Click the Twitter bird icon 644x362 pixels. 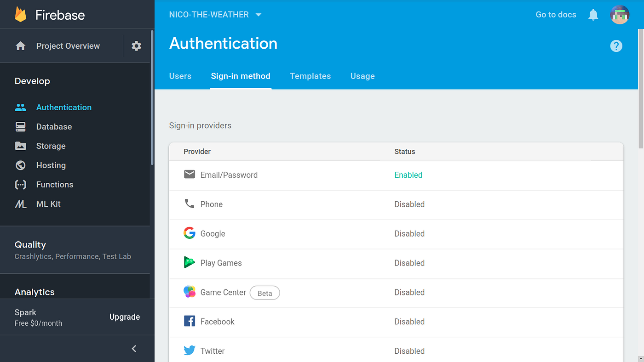(190, 351)
